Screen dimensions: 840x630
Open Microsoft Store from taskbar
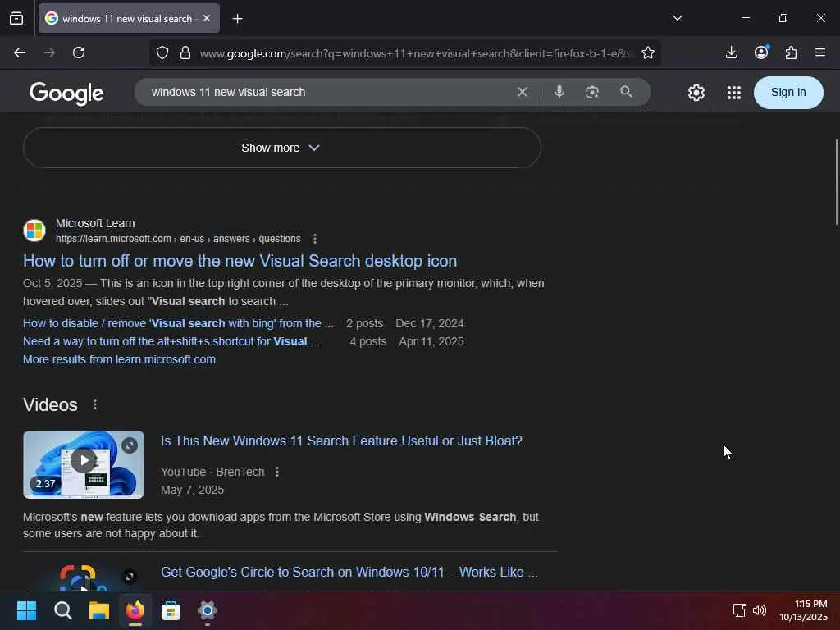[171, 610]
